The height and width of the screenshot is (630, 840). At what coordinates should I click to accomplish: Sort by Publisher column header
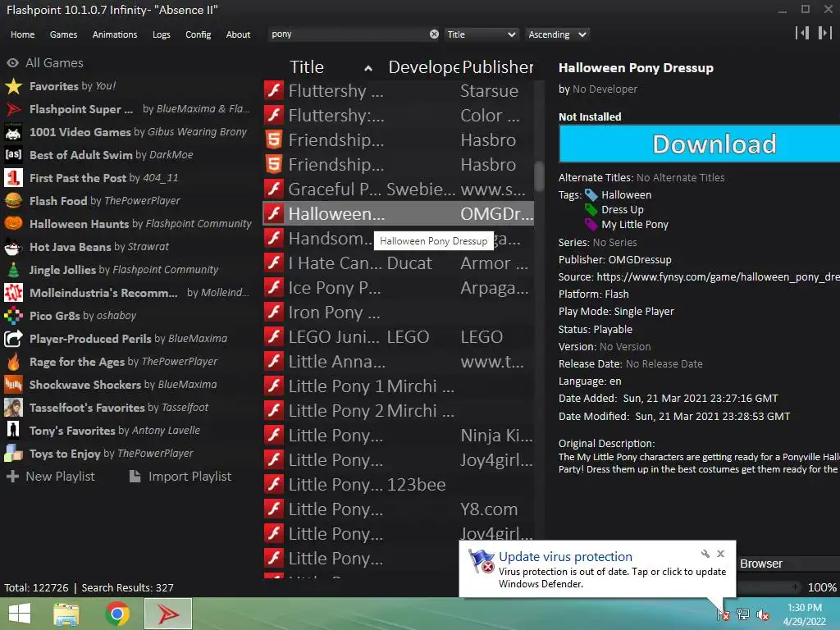point(498,67)
